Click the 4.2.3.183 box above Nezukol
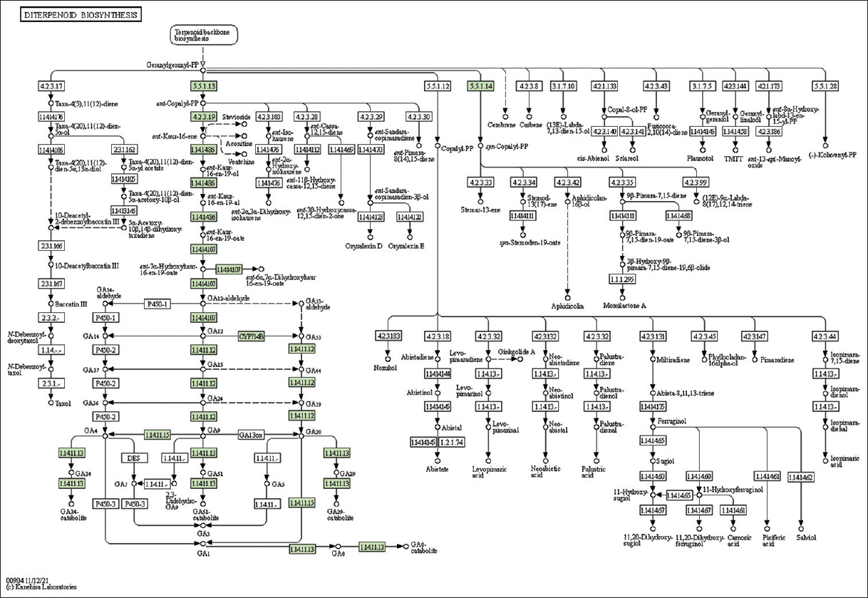This screenshot has width=868, height=598. (388, 336)
